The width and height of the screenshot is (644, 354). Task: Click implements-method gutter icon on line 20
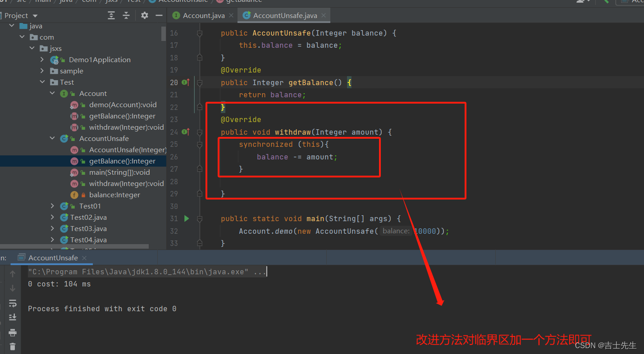[x=186, y=82]
